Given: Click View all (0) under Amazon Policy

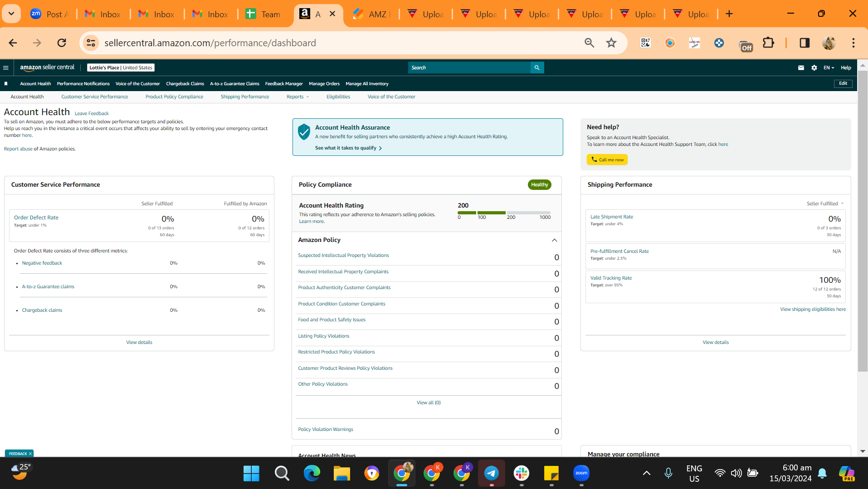Looking at the screenshot, I should [429, 403].
